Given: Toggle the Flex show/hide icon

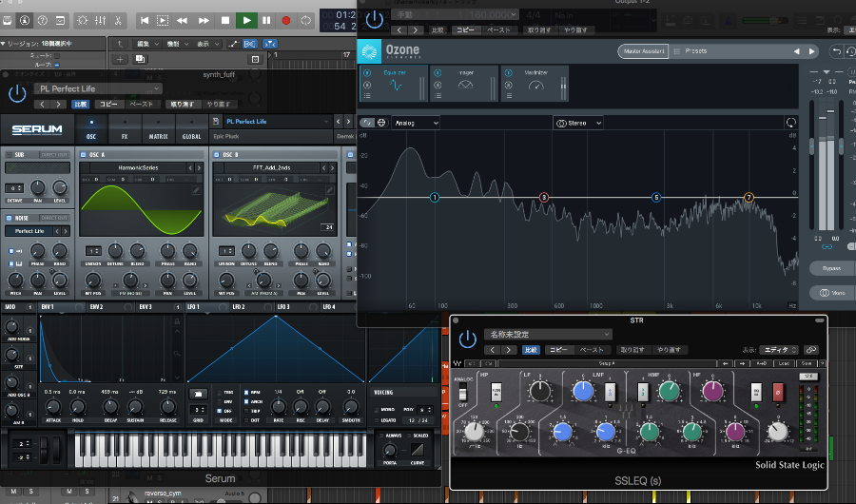Looking at the screenshot, I should (x=249, y=44).
